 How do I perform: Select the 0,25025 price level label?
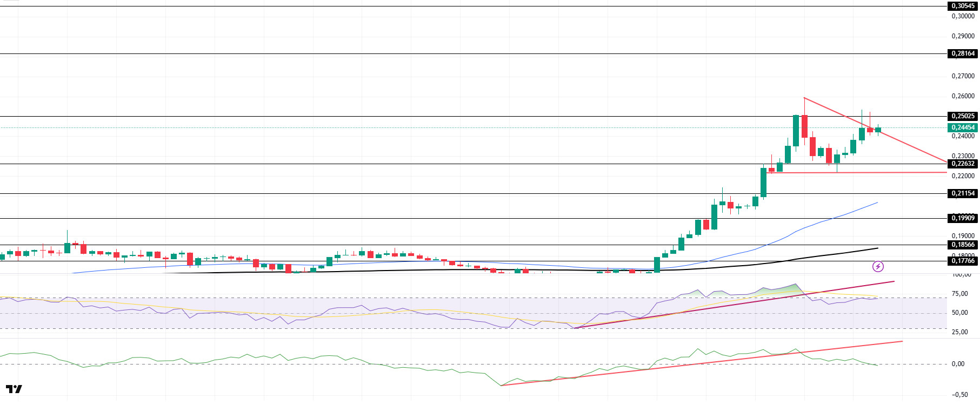(x=963, y=116)
